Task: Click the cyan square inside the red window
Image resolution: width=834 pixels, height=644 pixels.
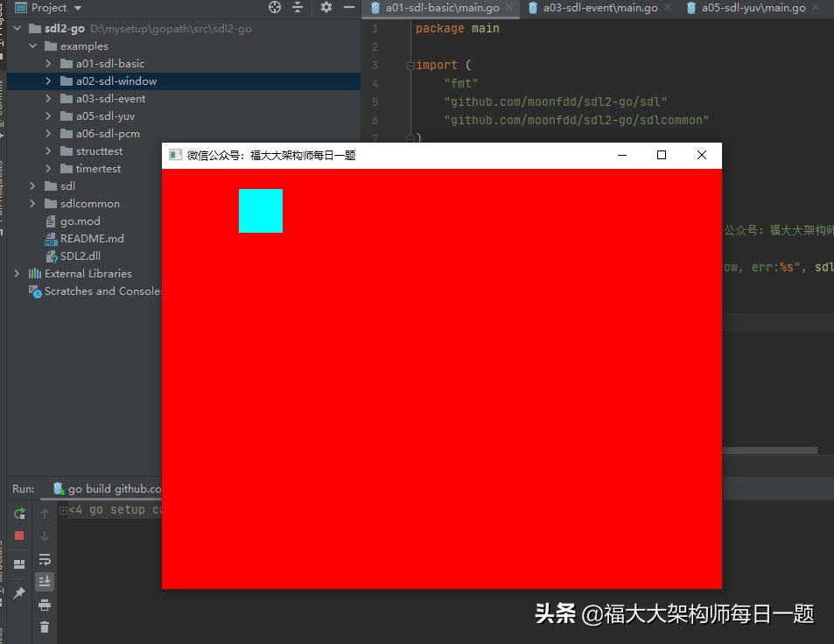Action: point(260,210)
